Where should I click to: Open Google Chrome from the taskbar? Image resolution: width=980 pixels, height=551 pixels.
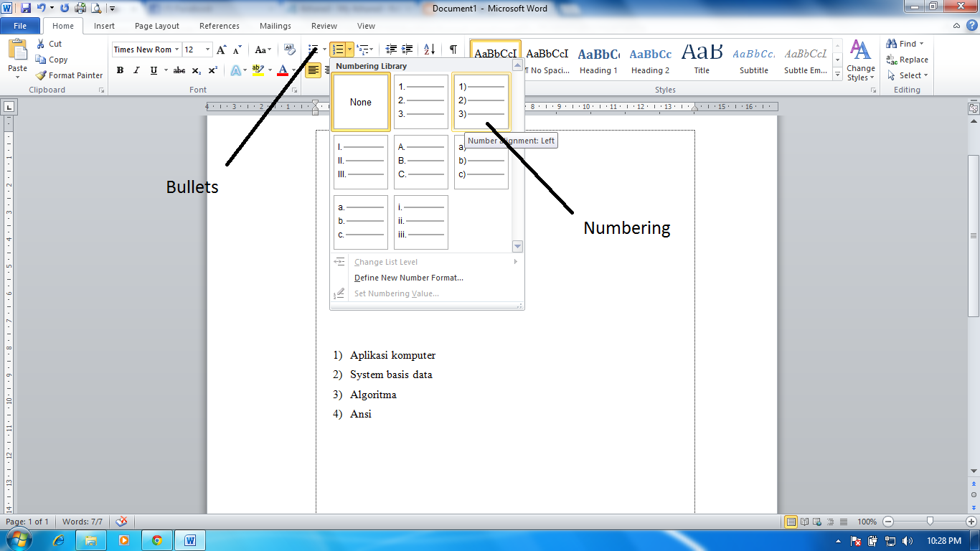click(x=156, y=540)
